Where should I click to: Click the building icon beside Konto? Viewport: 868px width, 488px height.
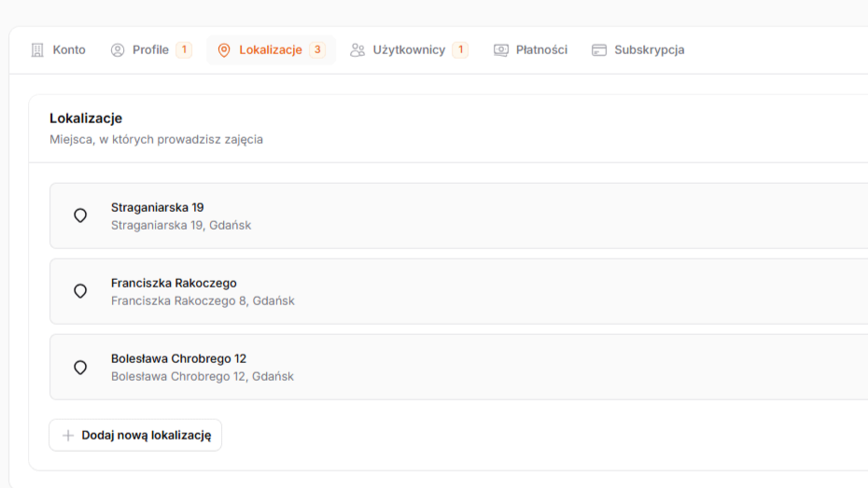37,50
